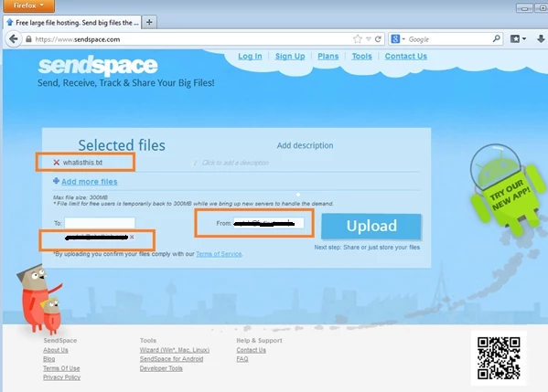Bookmark page with the star icon
Image resolution: width=548 pixels, height=392 pixels.
[357, 39]
